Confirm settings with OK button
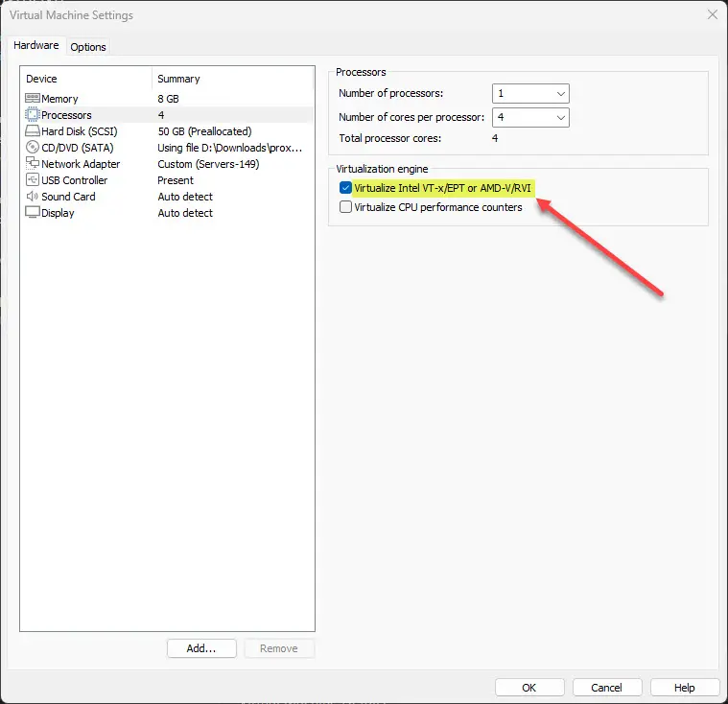This screenshot has width=728, height=704. (529, 688)
